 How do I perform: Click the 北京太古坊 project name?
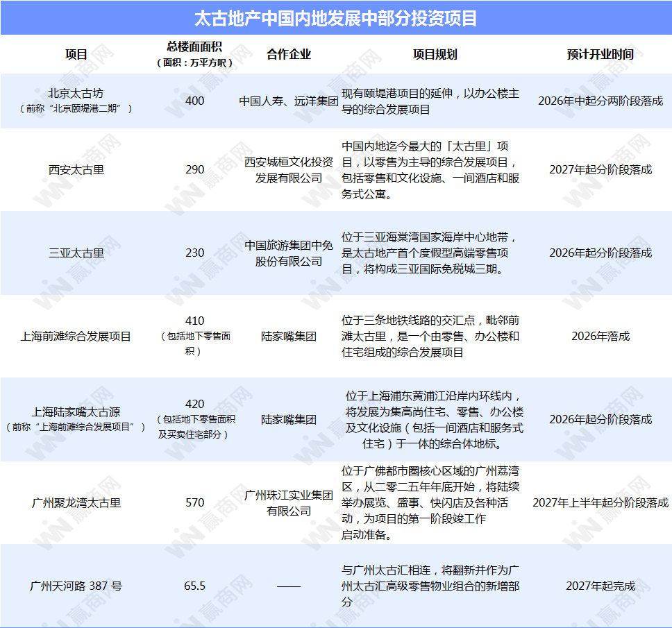click(x=77, y=94)
